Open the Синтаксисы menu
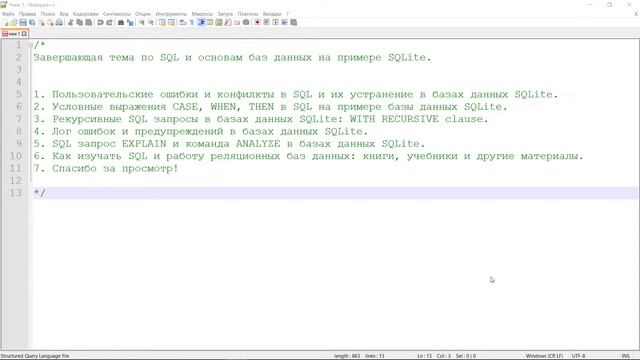Viewport: 640px width, 360px height. coord(117,14)
